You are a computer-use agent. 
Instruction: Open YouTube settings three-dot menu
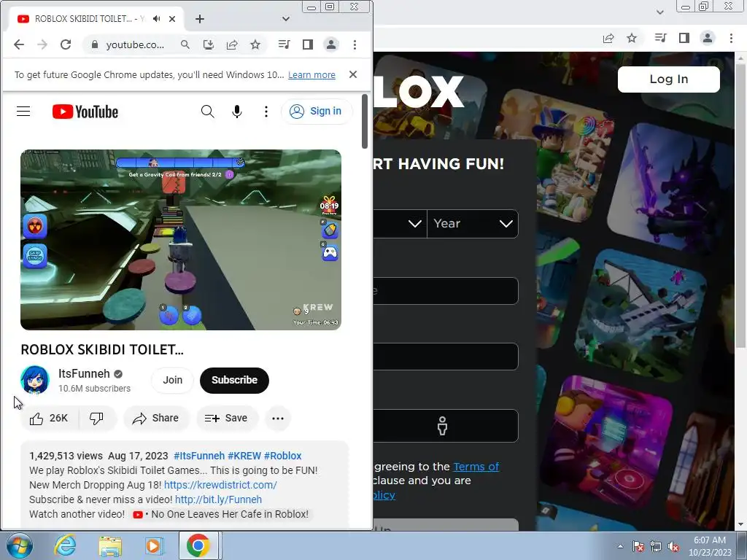[x=266, y=112]
